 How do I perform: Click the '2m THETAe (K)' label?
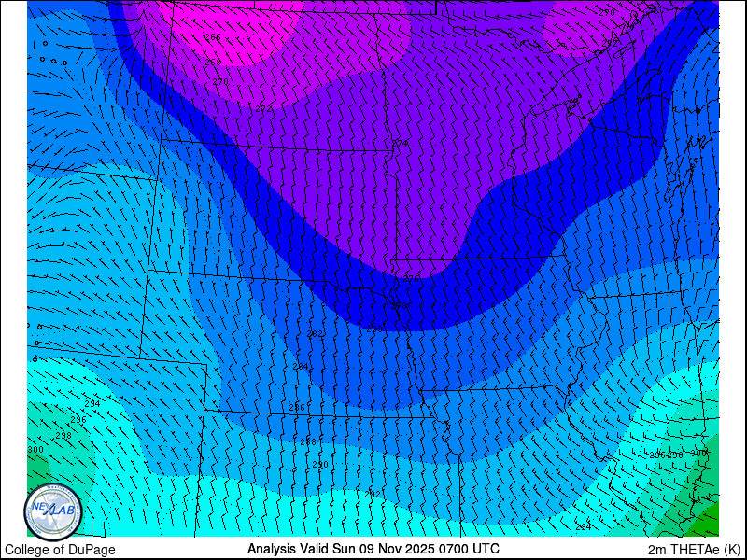click(694, 549)
